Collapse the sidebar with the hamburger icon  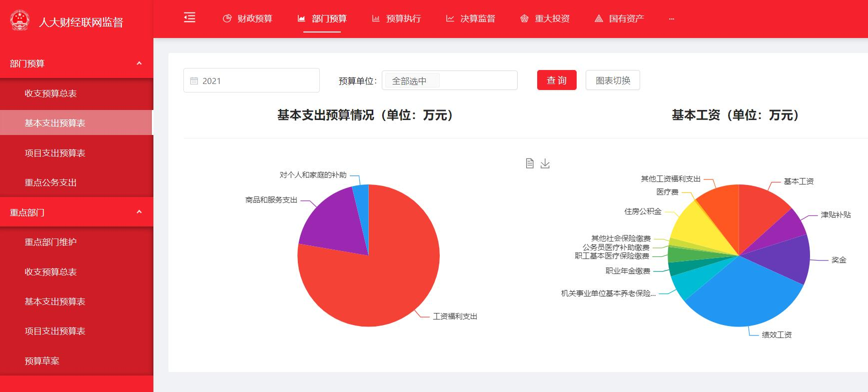point(189,18)
